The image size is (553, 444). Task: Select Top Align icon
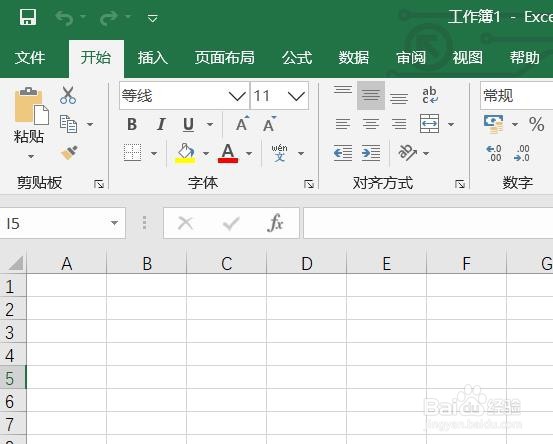point(343,90)
